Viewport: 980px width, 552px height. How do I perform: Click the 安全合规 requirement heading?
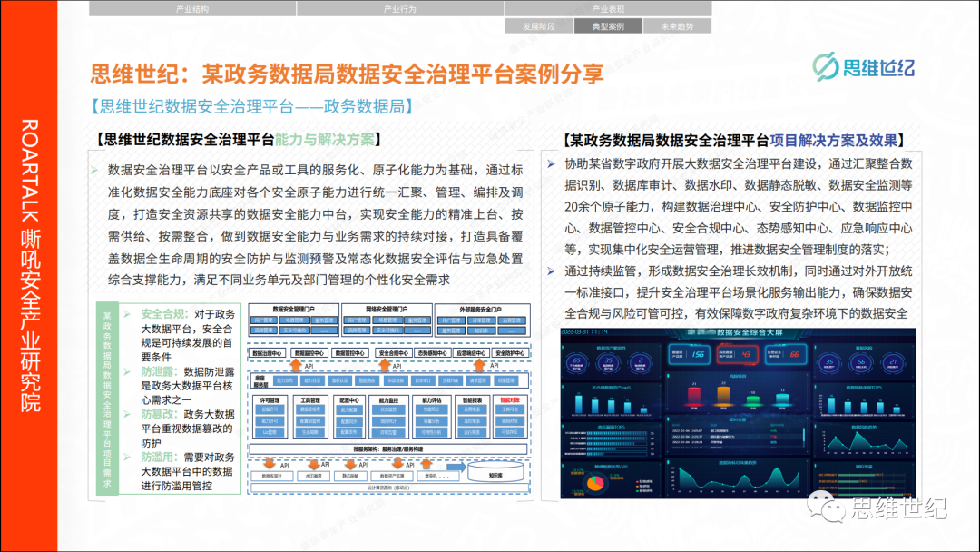click(x=163, y=314)
